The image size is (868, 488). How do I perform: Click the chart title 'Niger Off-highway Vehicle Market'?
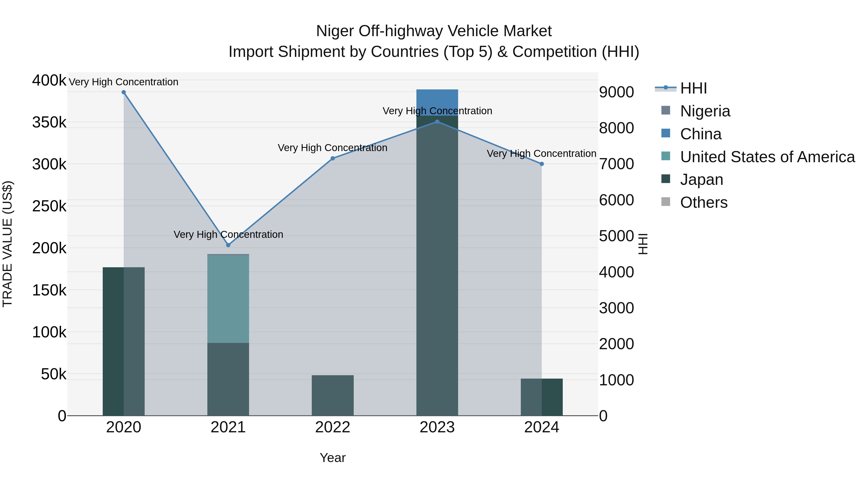coord(434,31)
